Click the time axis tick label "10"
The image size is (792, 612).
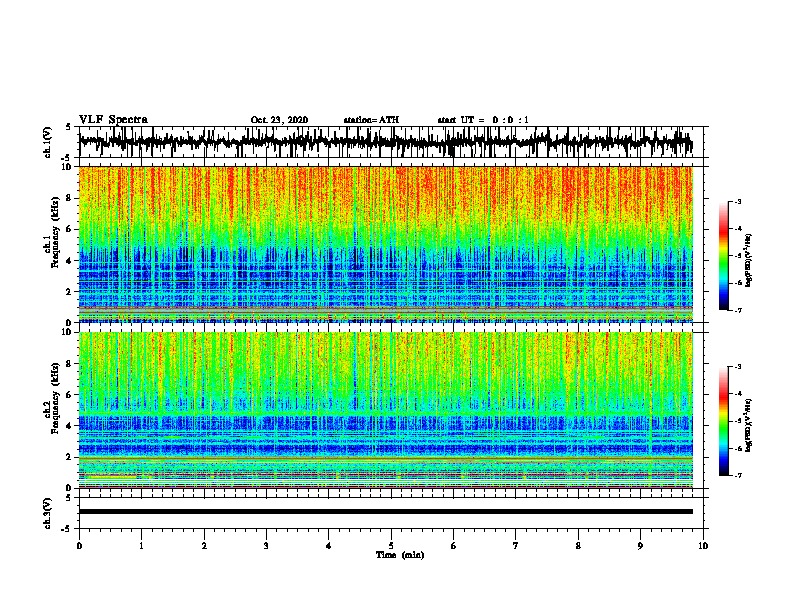[x=703, y=546]
